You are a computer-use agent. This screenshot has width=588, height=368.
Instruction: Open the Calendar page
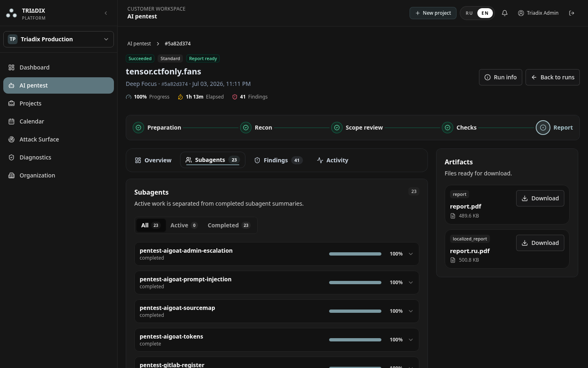(x=58, y=121)
